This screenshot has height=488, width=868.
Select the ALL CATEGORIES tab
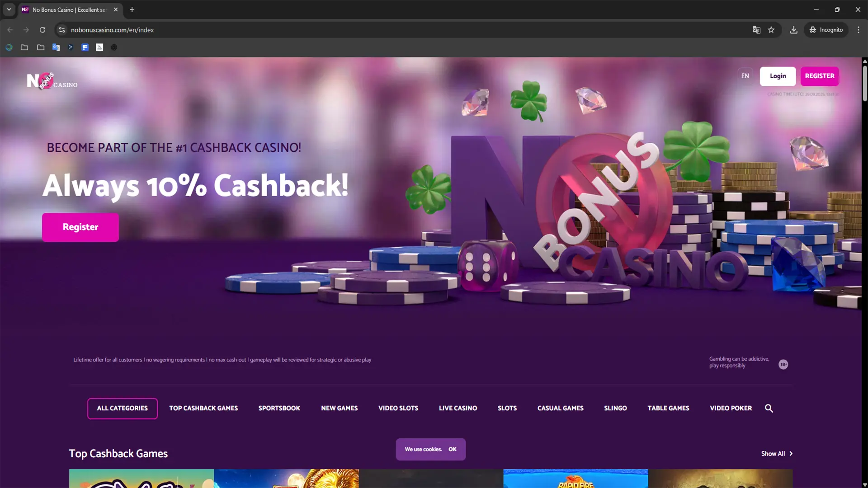(x=122, y=408)
